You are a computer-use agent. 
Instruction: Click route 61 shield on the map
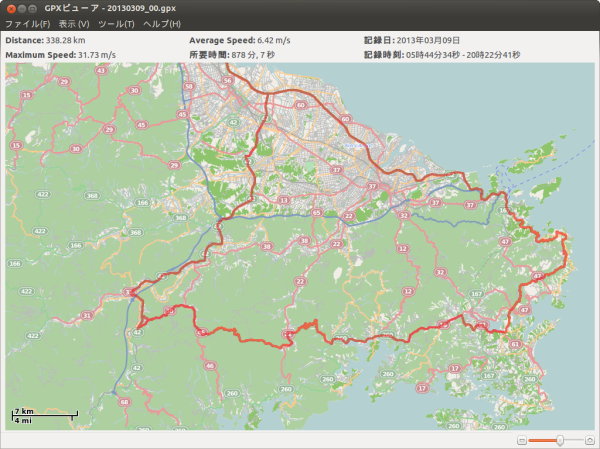[x=514, y=344]
